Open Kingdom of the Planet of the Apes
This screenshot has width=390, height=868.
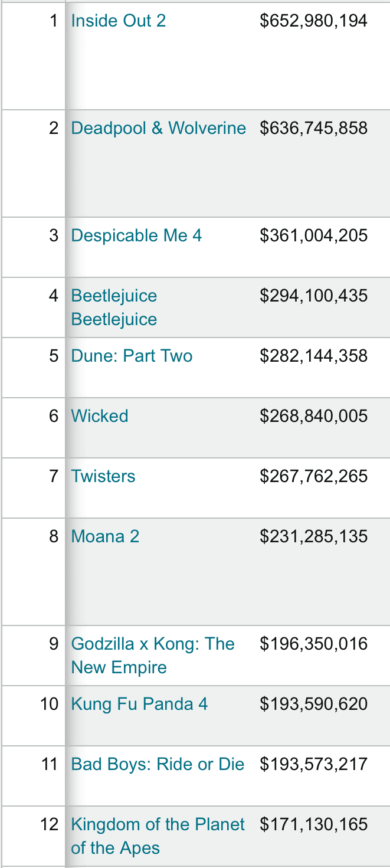point(158,836)
